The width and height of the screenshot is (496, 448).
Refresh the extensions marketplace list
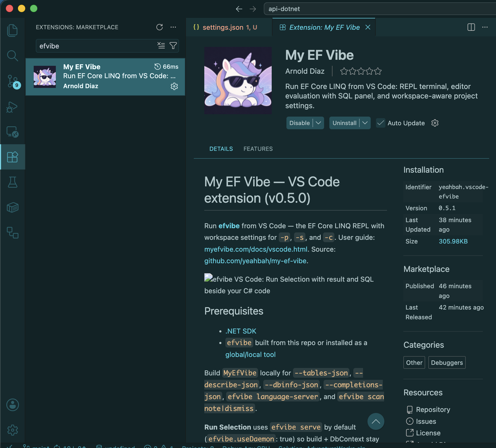tap(160, 27)
